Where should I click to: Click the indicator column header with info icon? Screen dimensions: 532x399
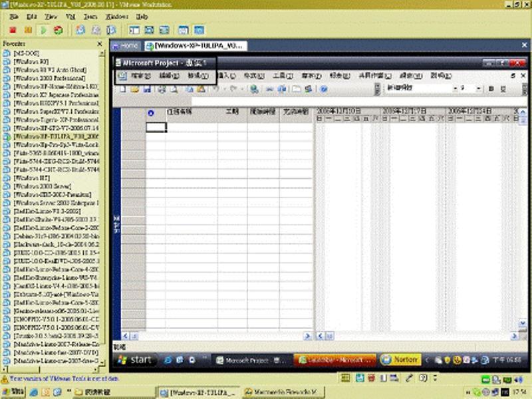point(156,115)
